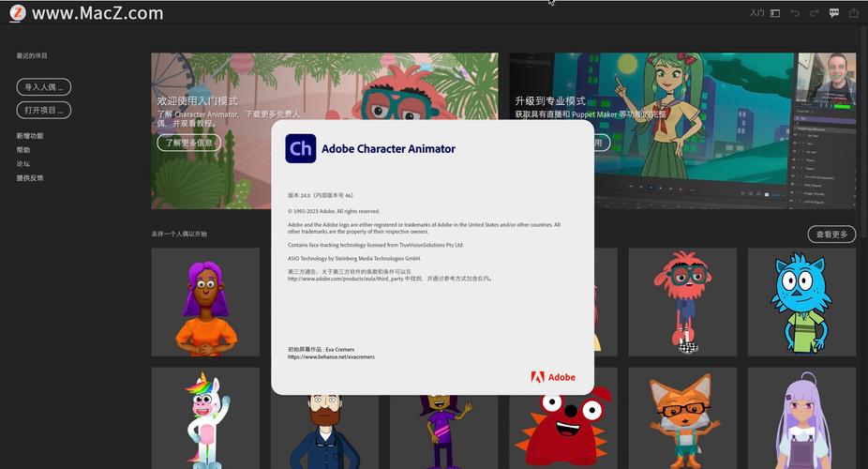The width and height of the screenshot is (868, 469).
Task: Click the share/export icon at top right
Action: click(854, 13)
